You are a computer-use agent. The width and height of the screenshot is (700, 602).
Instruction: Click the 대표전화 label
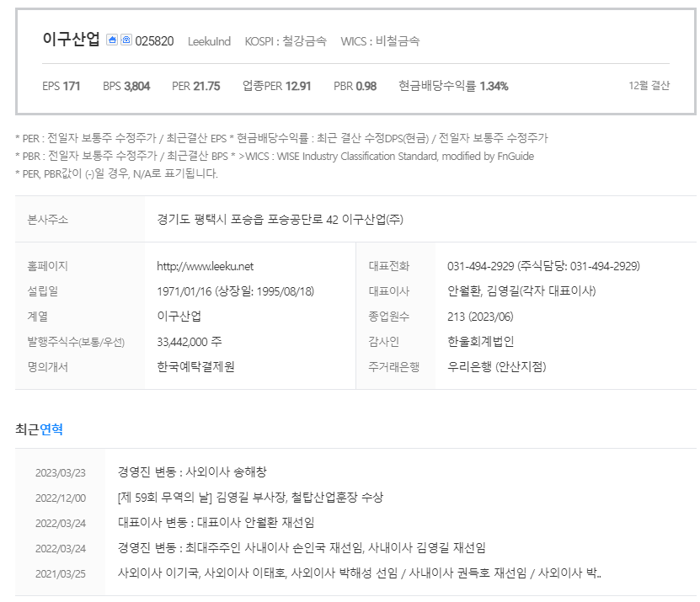pos(389,266)
